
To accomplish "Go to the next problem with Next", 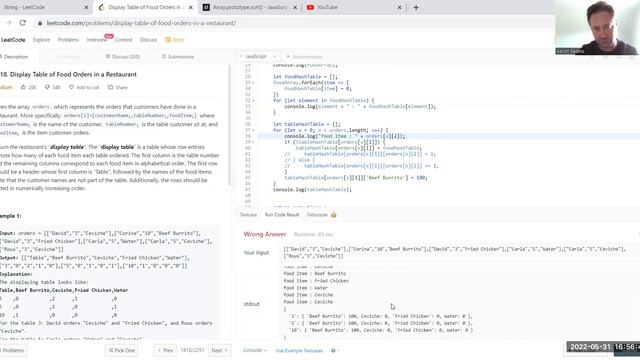I will pos(219,351).
